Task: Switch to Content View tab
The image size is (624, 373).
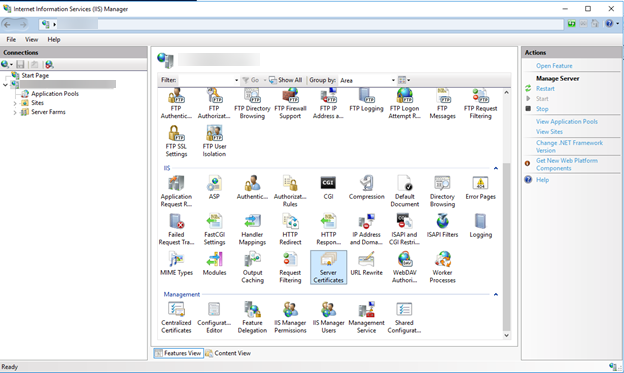Action: coord(228,353)
